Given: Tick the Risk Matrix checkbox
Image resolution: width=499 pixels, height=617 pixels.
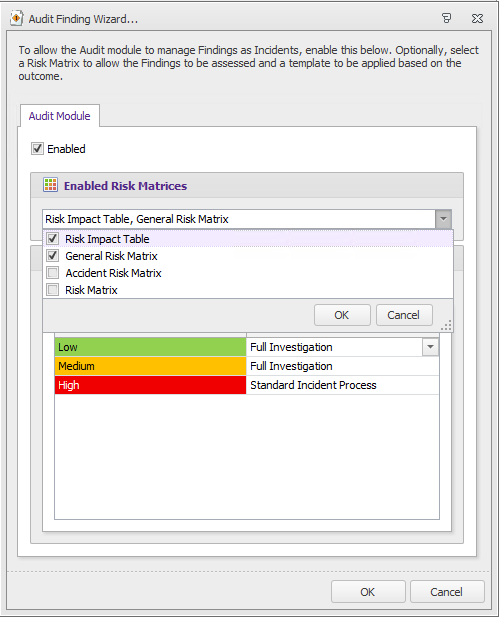Looking at the screenshot, I should pyautogui.click(x=53, y=290).
